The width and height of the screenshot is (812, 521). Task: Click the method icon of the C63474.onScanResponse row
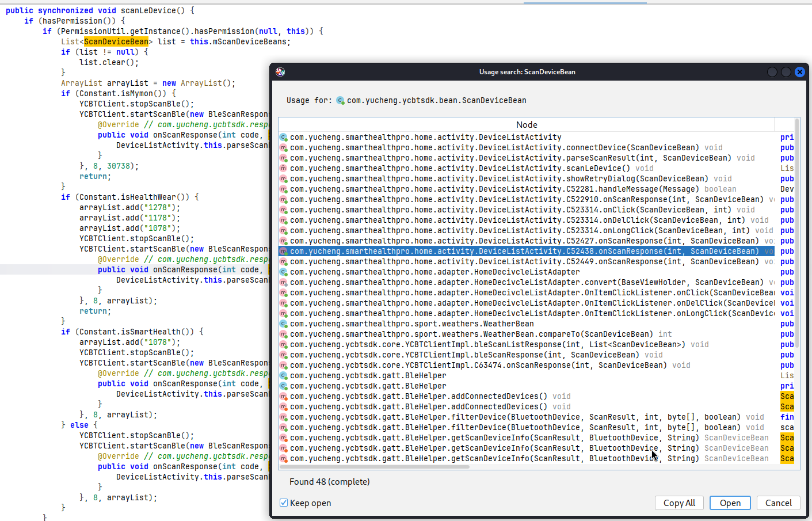click(284, 365)
